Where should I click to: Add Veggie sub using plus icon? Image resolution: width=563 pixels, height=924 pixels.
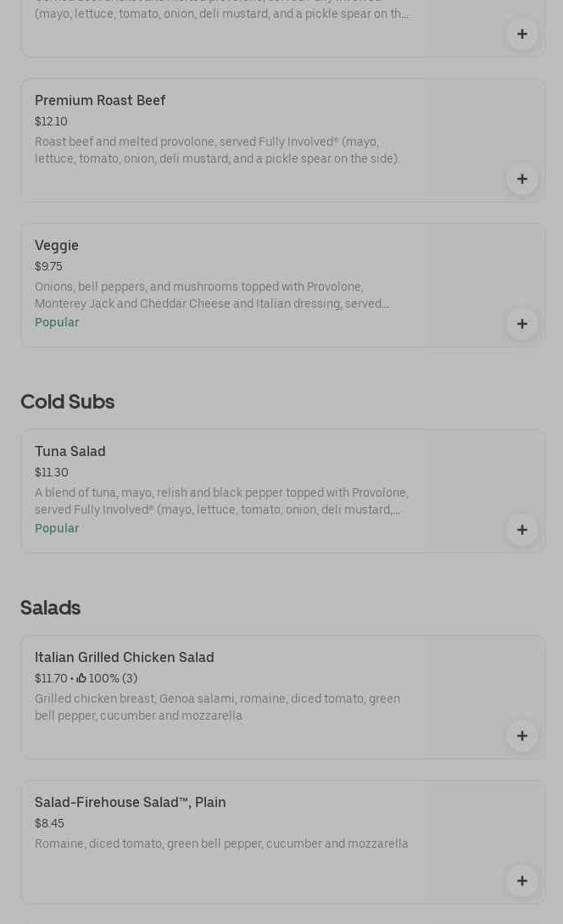click(x=522, y=324)
